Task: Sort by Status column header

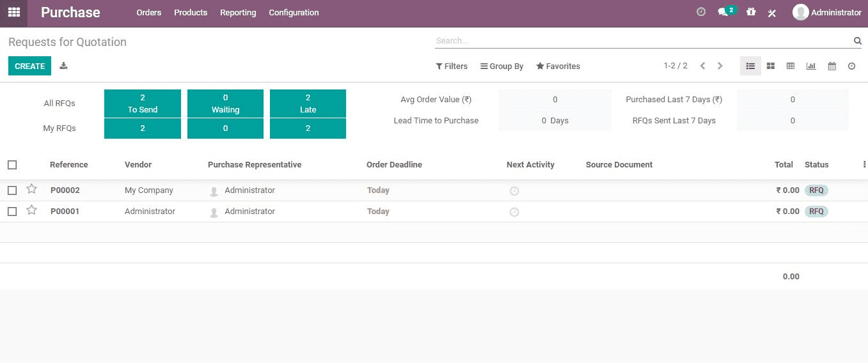Action: tap(817, 165)
